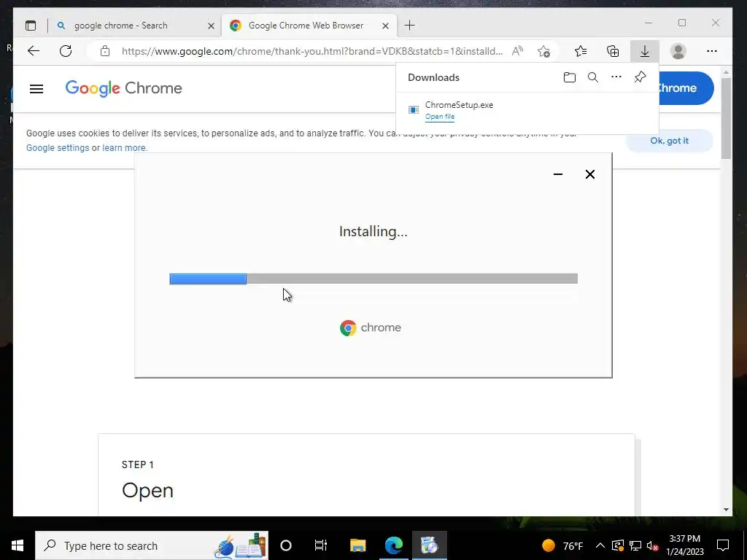Minimize the Chrome installer dialog
The width and height of the screenshot is (747, 560).
tap(558, 174)
